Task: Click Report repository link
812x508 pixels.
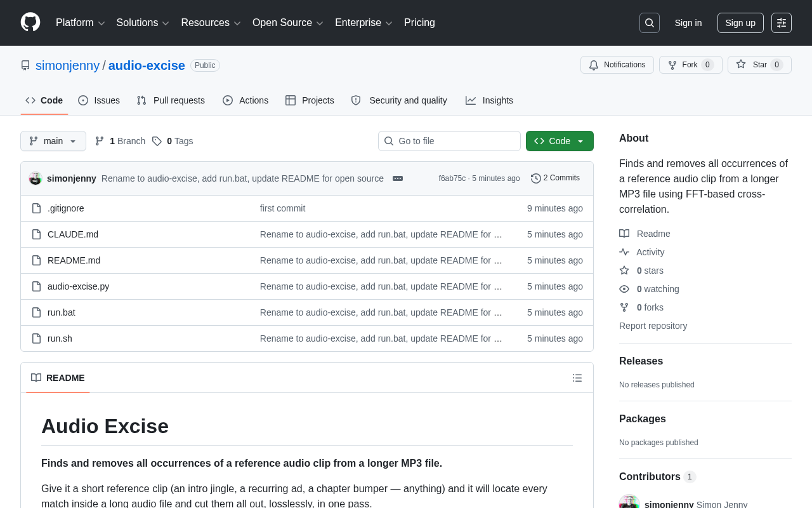Action: pos(653,326)
